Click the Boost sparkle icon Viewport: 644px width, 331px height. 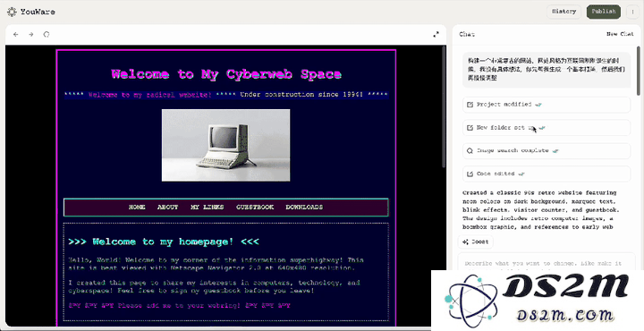click(x=465, y=242)
